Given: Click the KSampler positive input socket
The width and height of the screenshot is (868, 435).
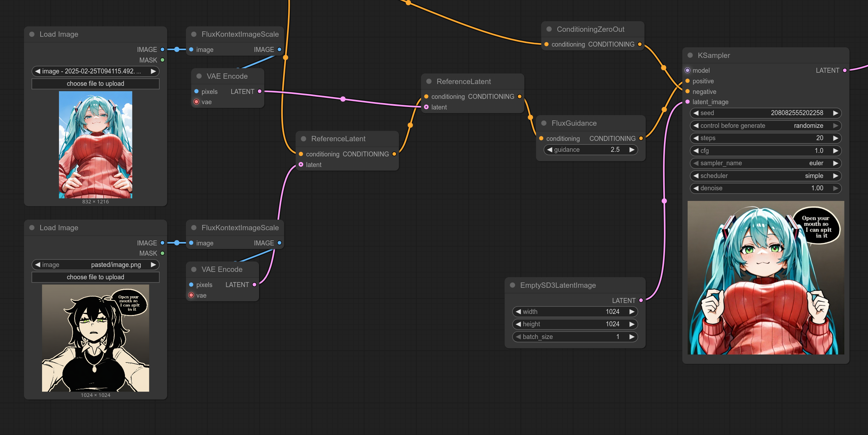Looking at the screenshot, I should point(687,81).
